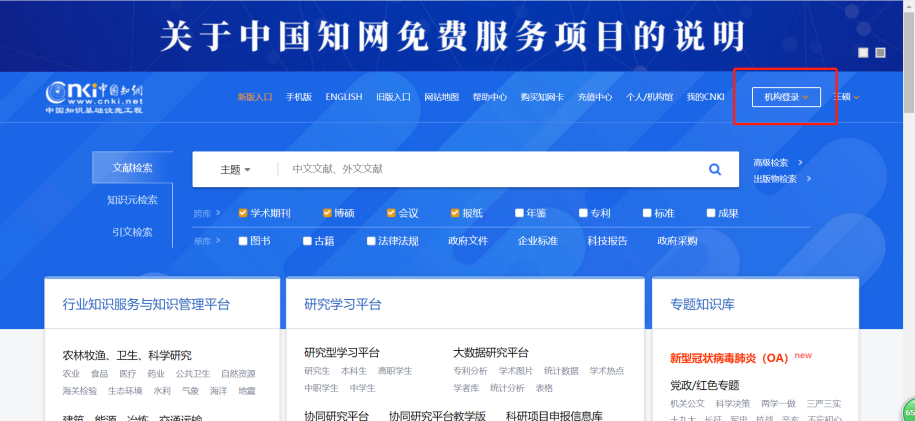Switch to the 文献检索 tab

click(132, 168)
